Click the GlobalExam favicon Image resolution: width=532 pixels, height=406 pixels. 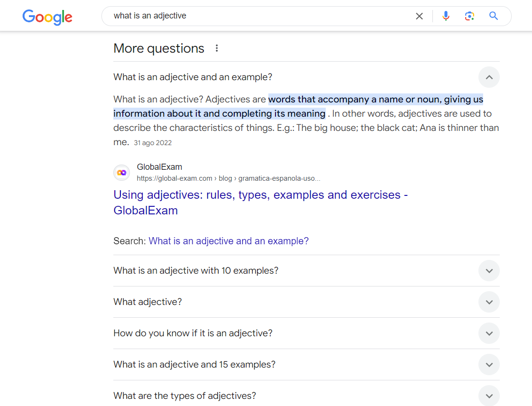coord(121,172)
